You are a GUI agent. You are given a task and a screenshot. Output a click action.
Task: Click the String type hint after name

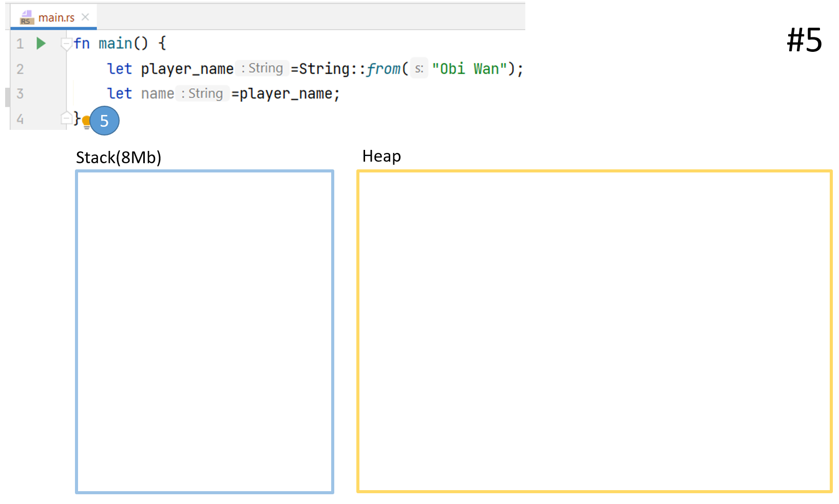tap(202, 93)
